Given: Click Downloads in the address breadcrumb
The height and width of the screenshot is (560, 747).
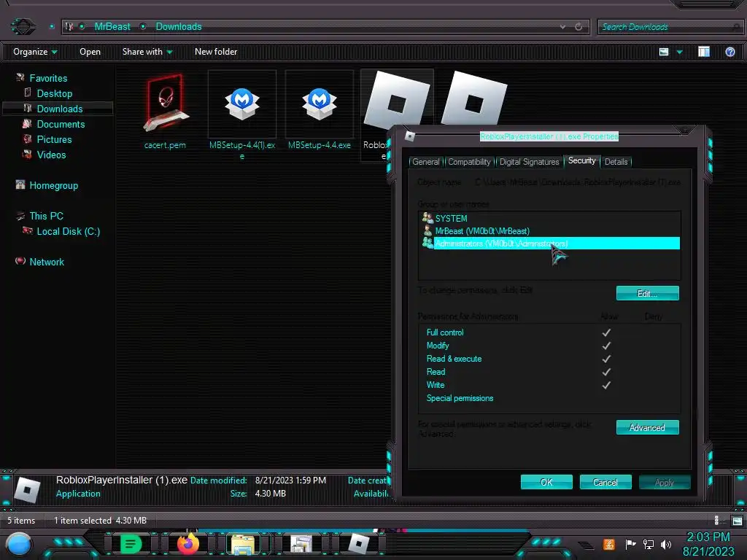Looking at the screenshot, I should (179, 27).
